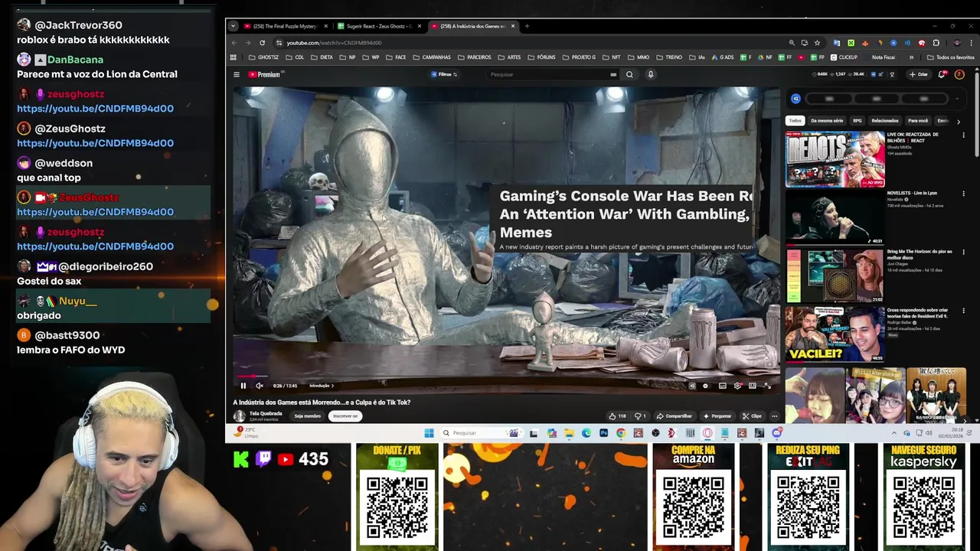Viewport: 980px width, 551px height.
Task: Click the YouTube search magnifier button
Action: point(629,74)
